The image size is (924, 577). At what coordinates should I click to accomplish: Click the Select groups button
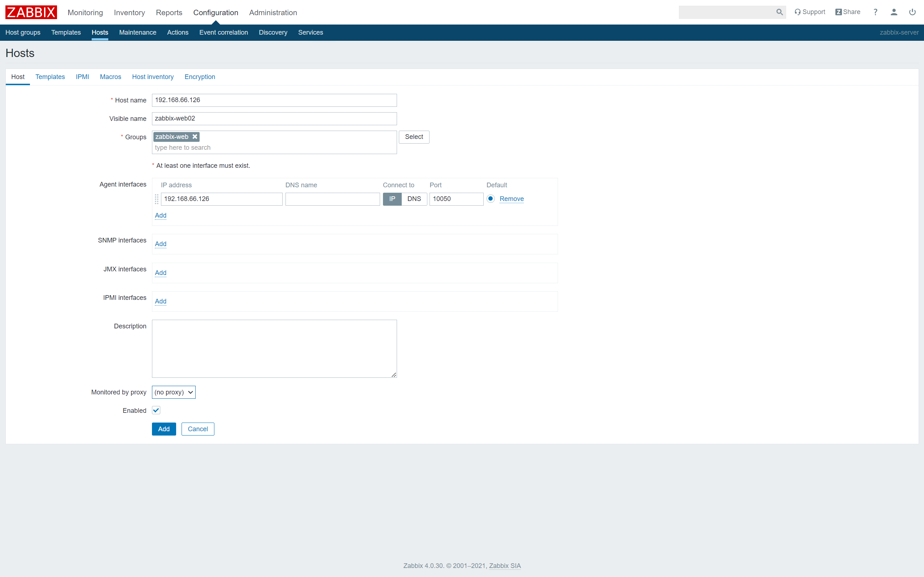(414, 137)
